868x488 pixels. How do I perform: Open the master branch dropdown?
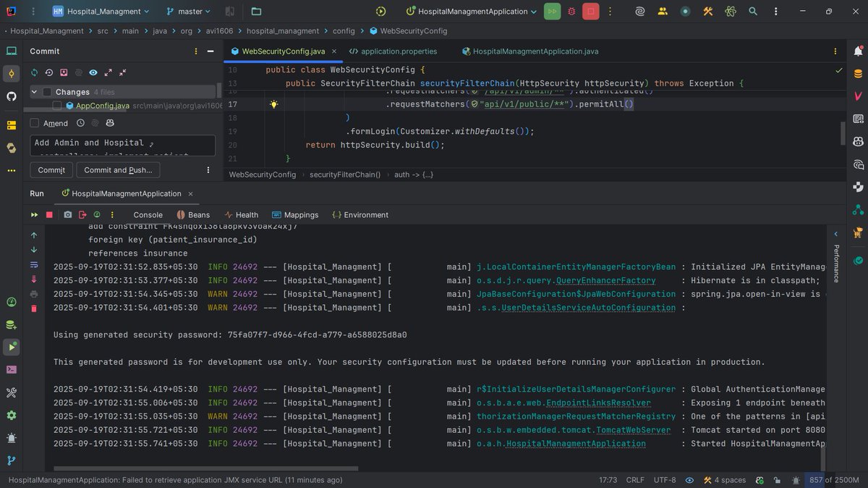pos(189,12)
